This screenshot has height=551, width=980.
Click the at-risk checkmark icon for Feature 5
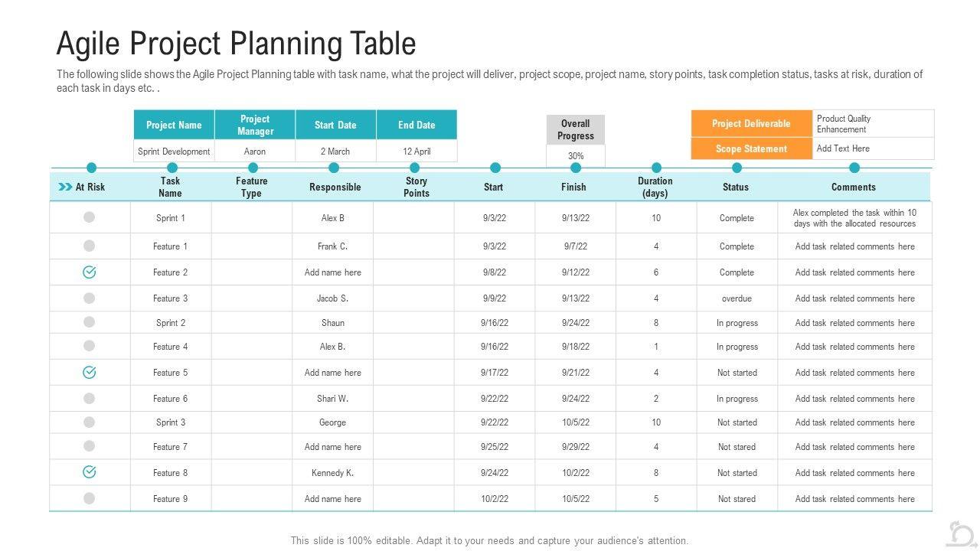pyautogui.click(x=90, y=372)
